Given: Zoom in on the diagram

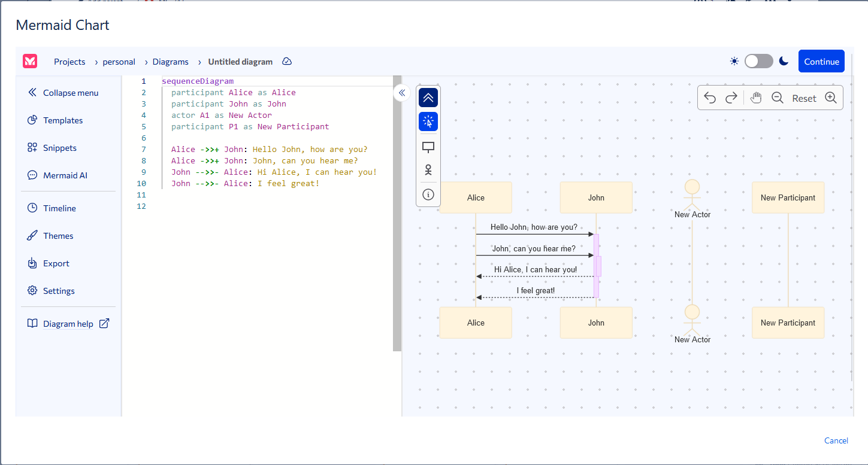Looking at the screenshot, I should 831,98.
